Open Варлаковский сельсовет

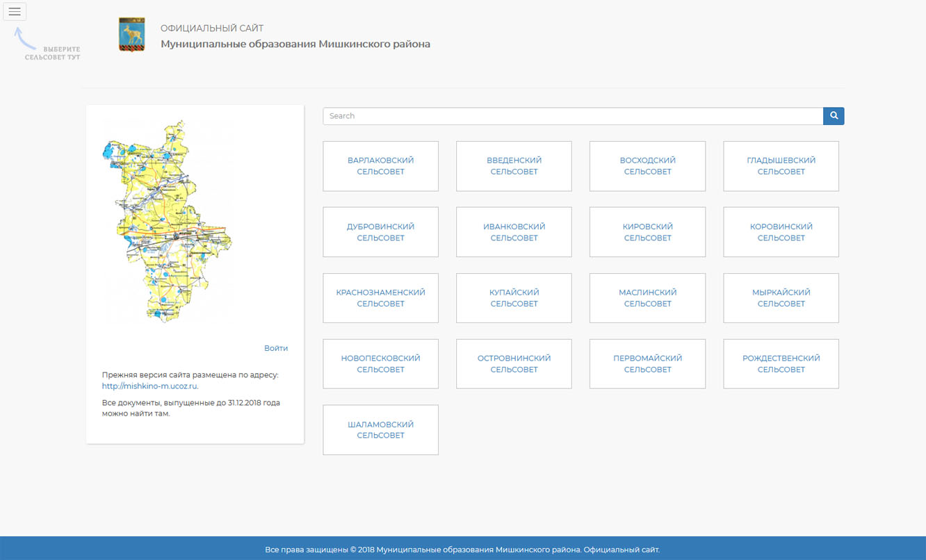coord(381,166)
